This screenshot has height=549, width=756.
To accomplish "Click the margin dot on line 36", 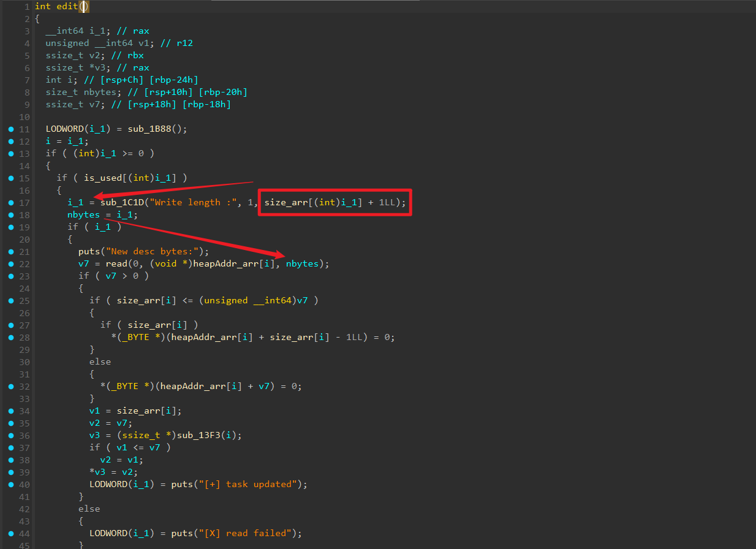I will click(x=11, y=436).
